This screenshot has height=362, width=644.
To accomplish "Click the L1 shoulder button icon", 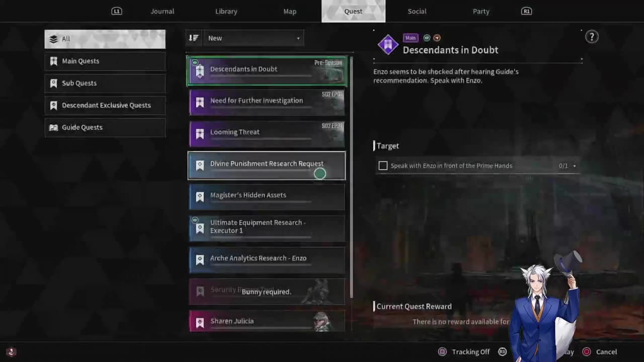I will [x=117, y=11].
